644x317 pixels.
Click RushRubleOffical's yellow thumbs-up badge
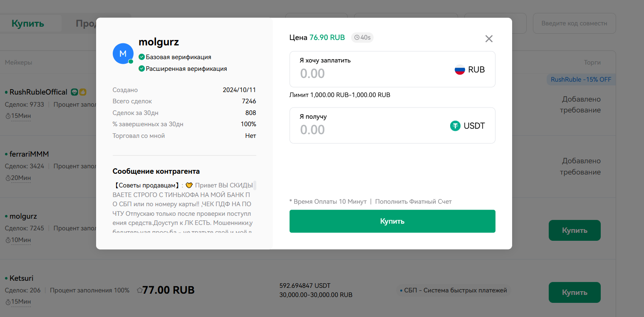83,92
